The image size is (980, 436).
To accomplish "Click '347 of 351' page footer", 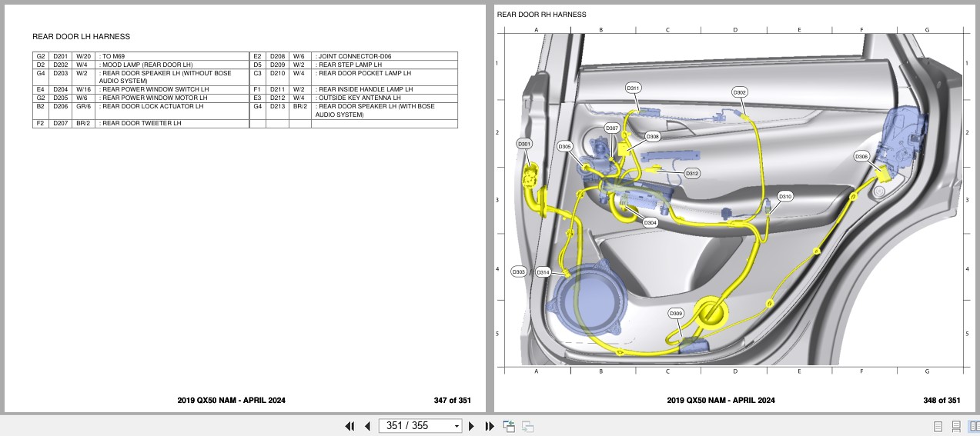I will coord(453,400).
